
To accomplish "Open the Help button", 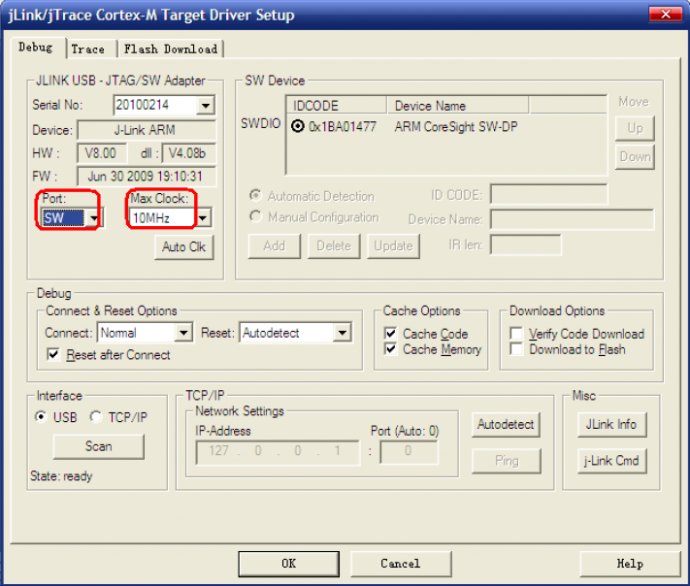I will click(x=630, y=564).
